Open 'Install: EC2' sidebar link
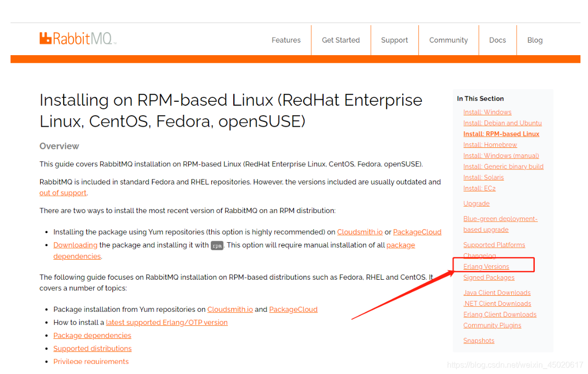This screenshot has height=374, width=588. [479, 188]
